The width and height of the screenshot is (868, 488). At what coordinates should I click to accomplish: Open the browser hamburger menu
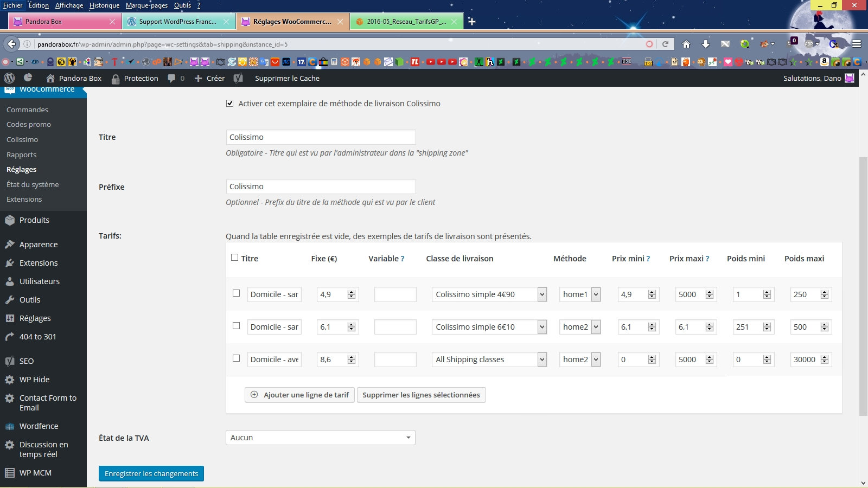857,44
